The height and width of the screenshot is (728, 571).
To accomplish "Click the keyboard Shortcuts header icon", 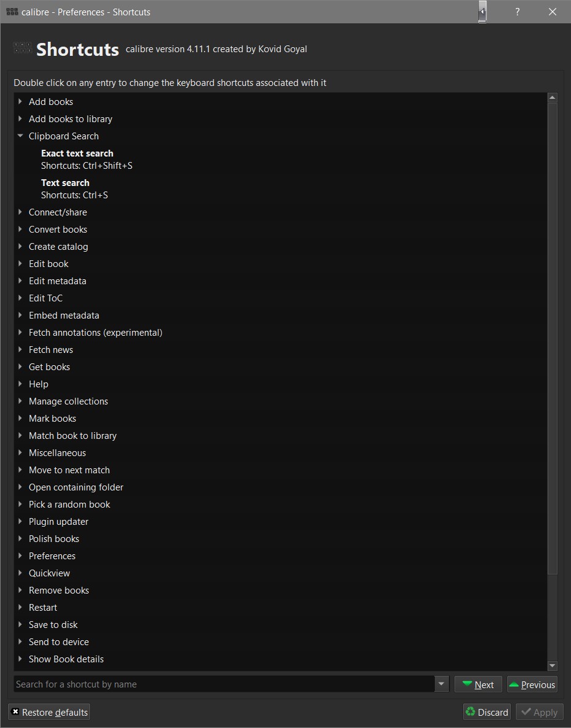I will (x=23, y=48).
